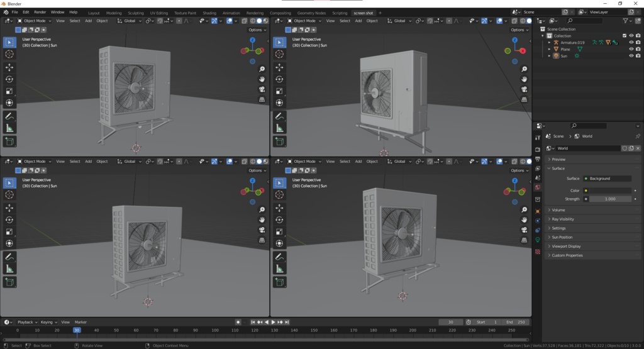Select the Add Cube tool in top-left viewport
This screenshot has height=349, width=644.
click(x=9, y=141)
